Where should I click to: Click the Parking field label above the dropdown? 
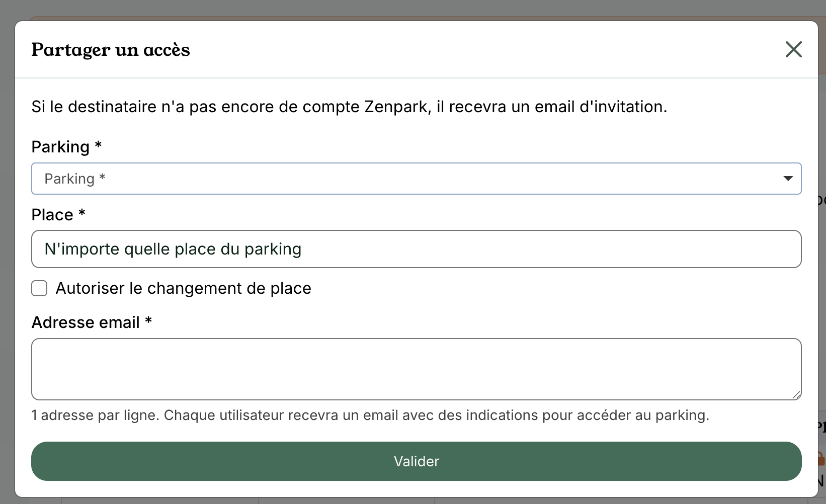click(x=60, y=147)
